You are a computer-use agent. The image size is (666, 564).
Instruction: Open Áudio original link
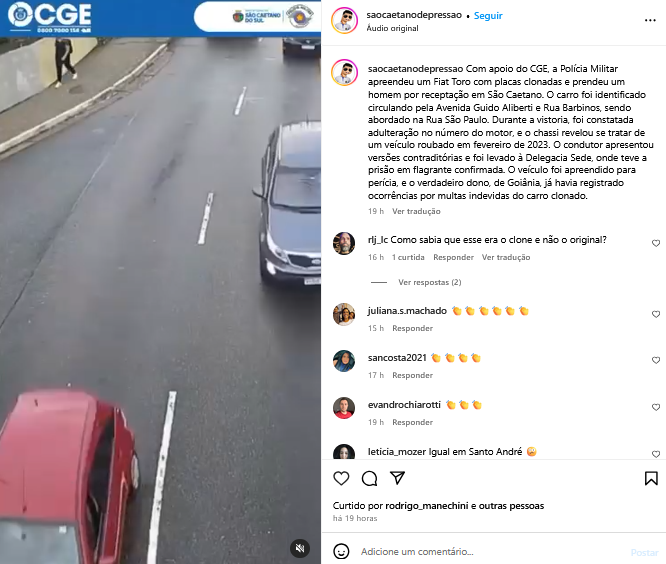pyautogui.click(x=392, y=28)
